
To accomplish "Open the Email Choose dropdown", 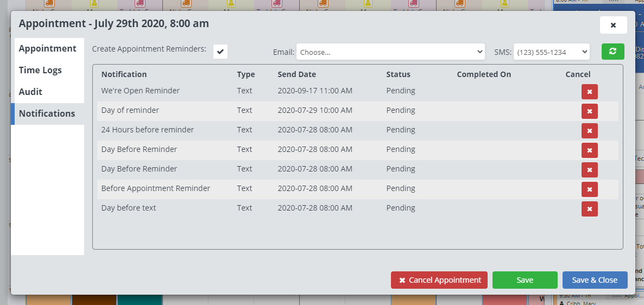I will [390, 52].
